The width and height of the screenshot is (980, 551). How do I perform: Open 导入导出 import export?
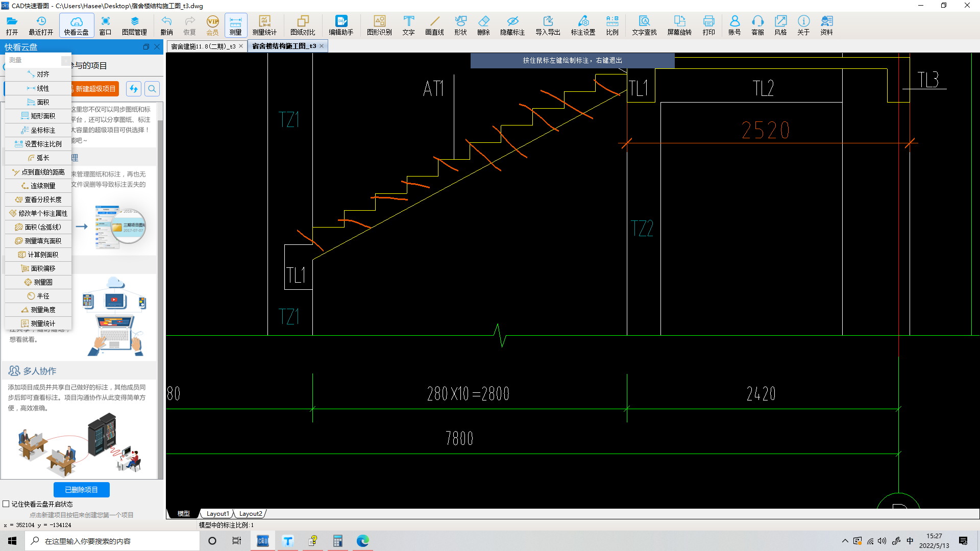(548, 25)
